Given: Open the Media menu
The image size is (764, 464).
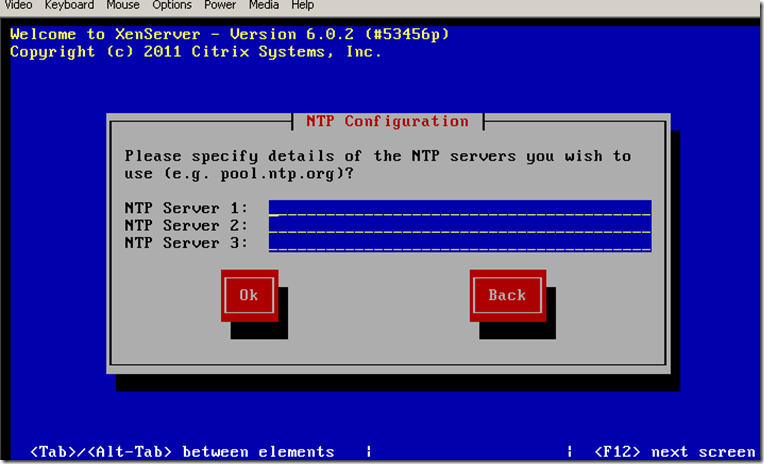Looking at the screenshot, I should 264,5.
